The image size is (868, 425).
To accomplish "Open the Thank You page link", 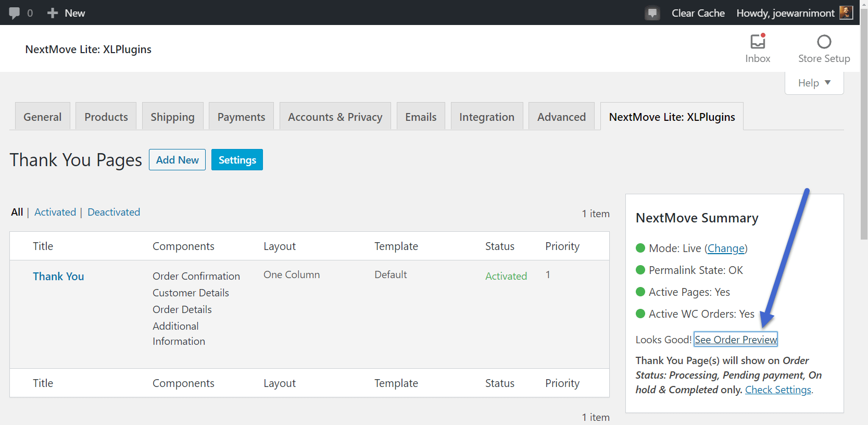I will (58, 277).
